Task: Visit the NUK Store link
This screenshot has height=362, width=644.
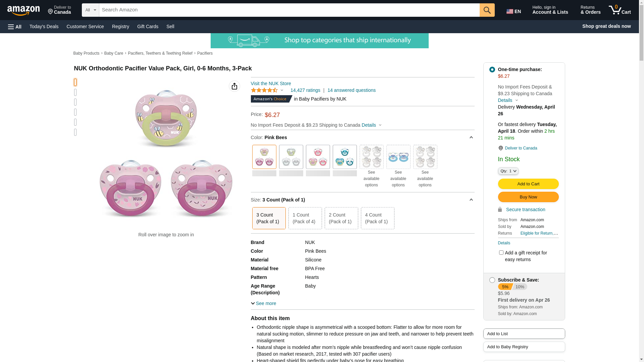Action: 271,83
